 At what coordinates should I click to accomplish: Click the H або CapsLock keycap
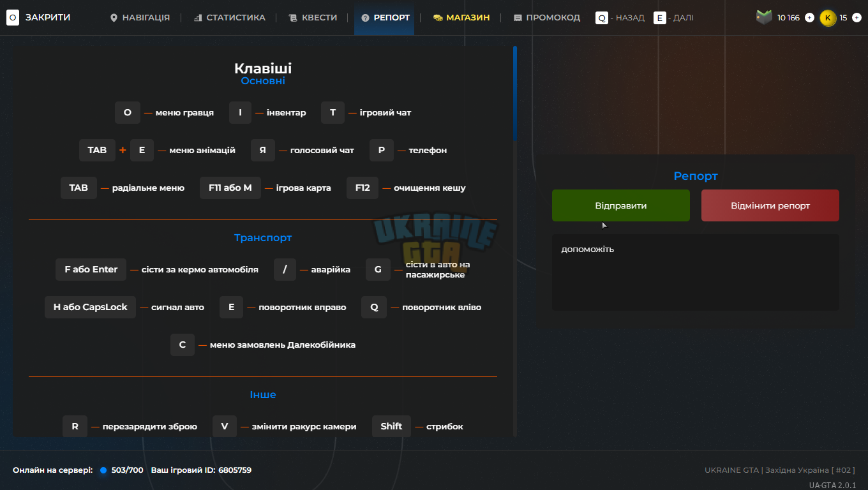[91, 307]
